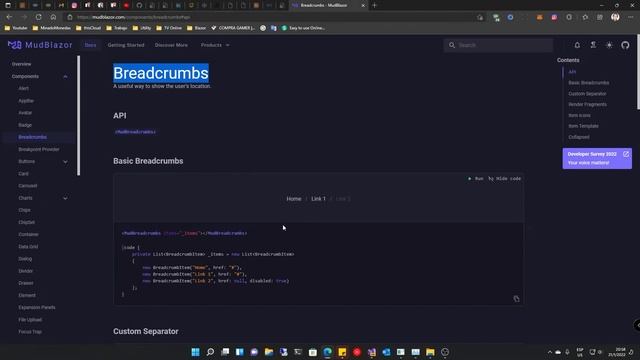Jump to Render Fragments in Contents
640x360 pixels.
[587, 104]
